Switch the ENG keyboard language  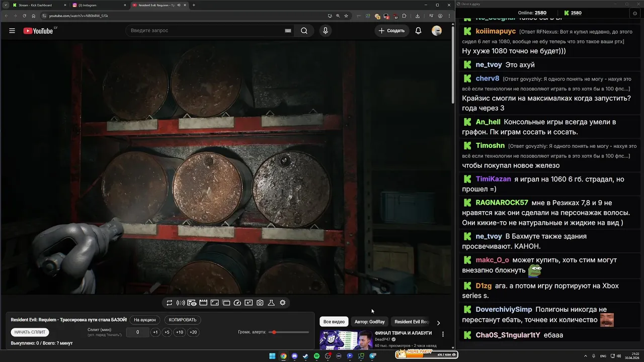tap(603, 356)
